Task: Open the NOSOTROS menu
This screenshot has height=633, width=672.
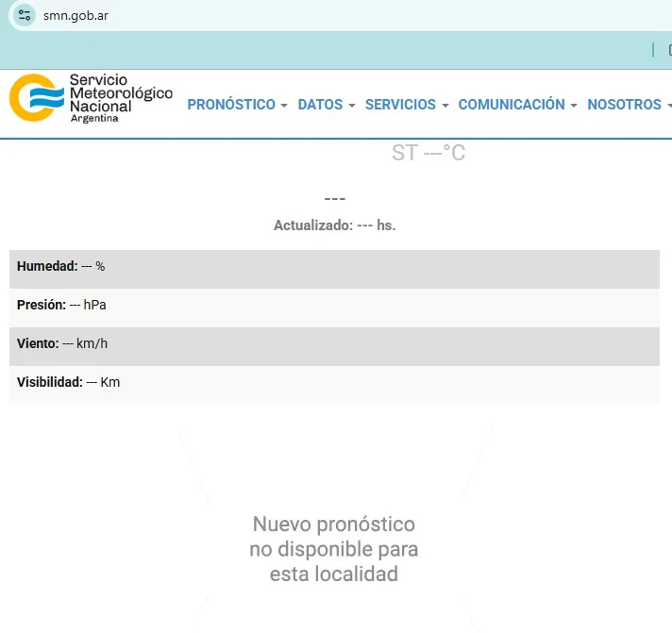Action: (629, 105)
